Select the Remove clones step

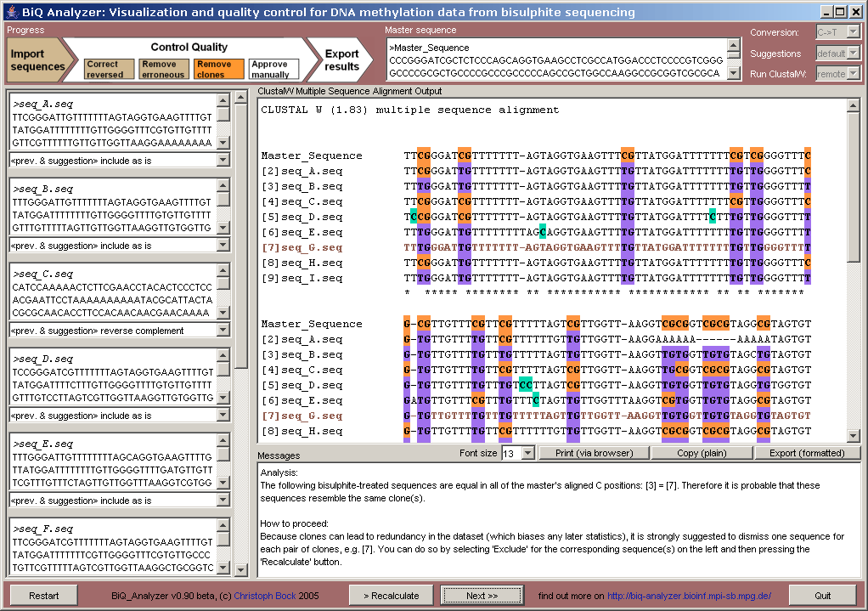(218, 69)
